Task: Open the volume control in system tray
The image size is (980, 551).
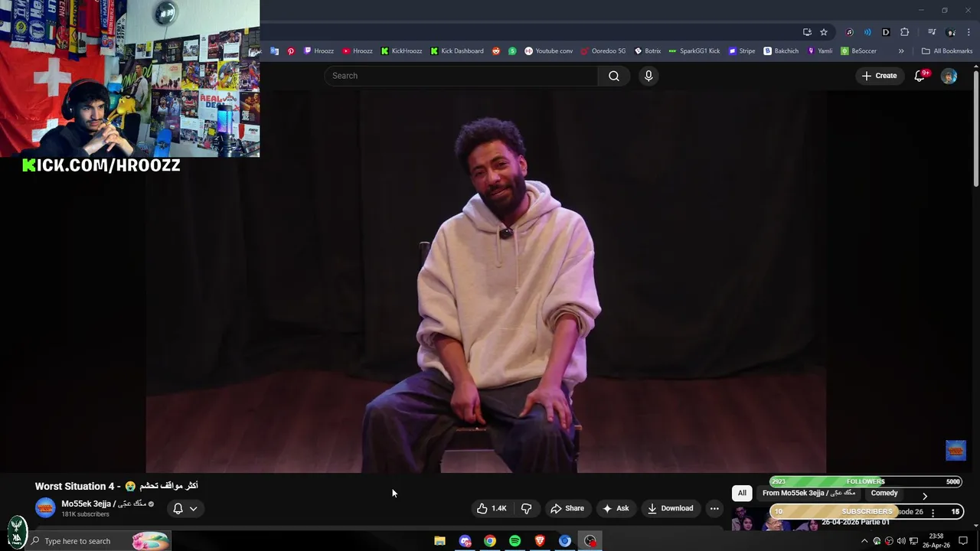Action: point(900,541)
